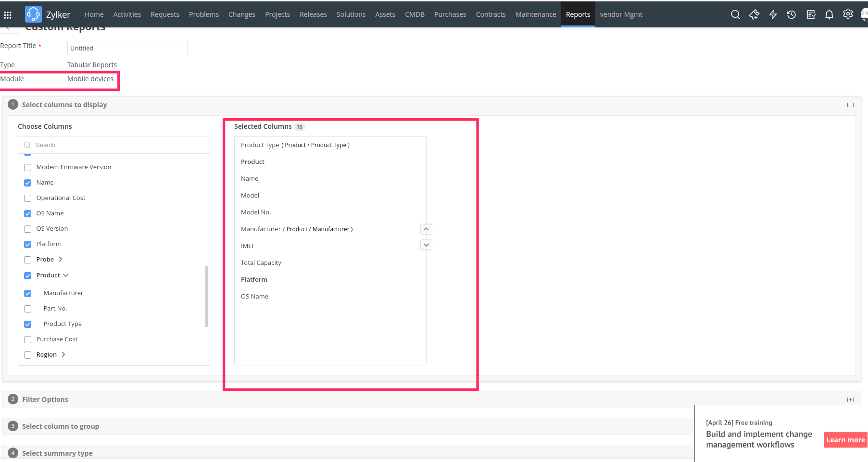Move selected column down with arrow
This screenshot has height=462, width=868.
(426, 245)
